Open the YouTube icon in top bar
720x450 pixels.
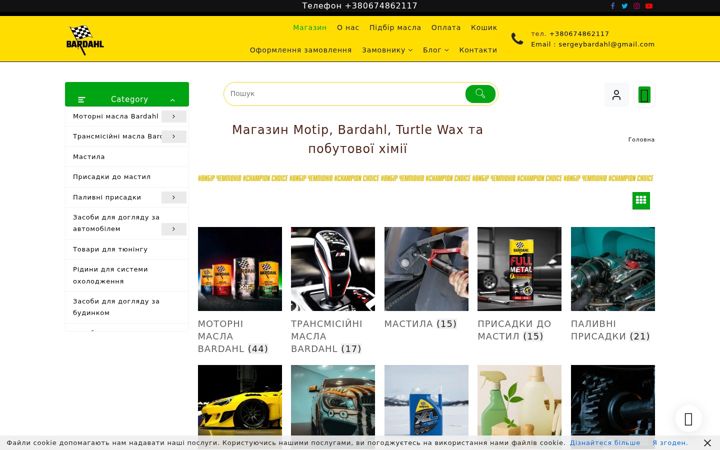point(649,6)
